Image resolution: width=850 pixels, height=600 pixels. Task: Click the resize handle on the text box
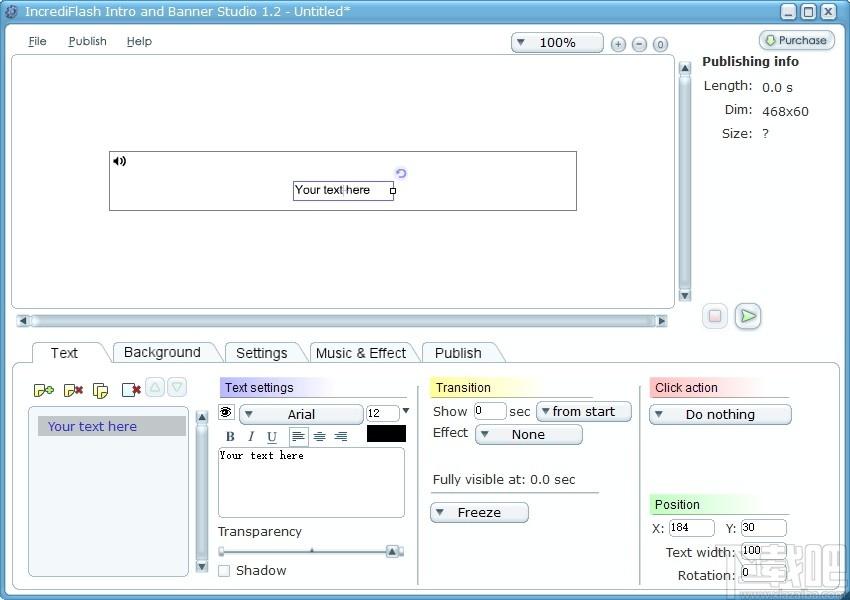[393, 191]
